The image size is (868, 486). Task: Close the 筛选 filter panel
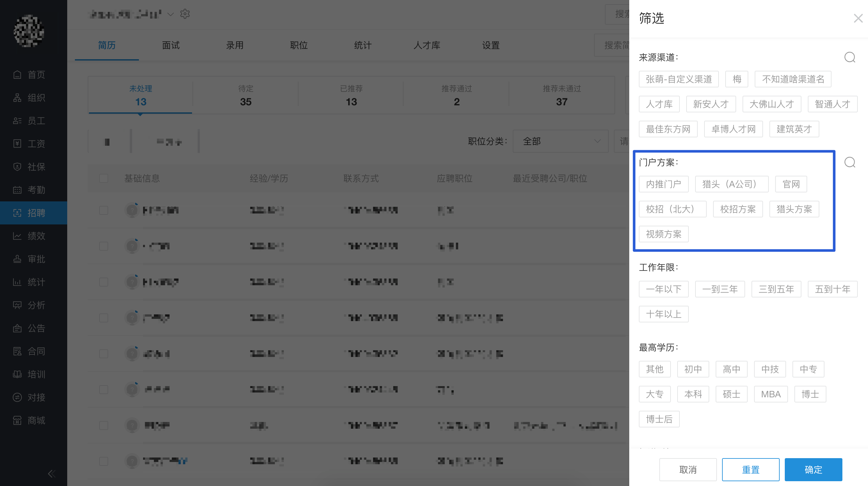pyautogui.click(x=858, y=18)
